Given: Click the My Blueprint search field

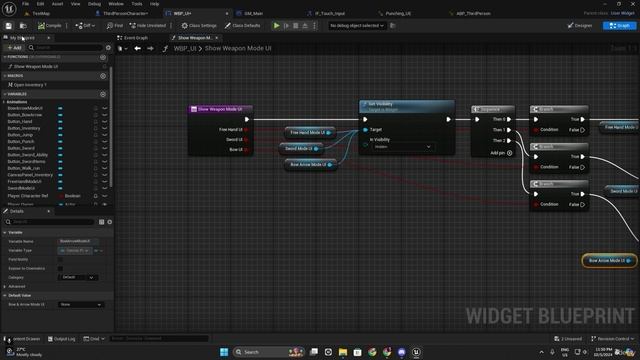Looking at the screenshot, I should [x=65, y=48].
